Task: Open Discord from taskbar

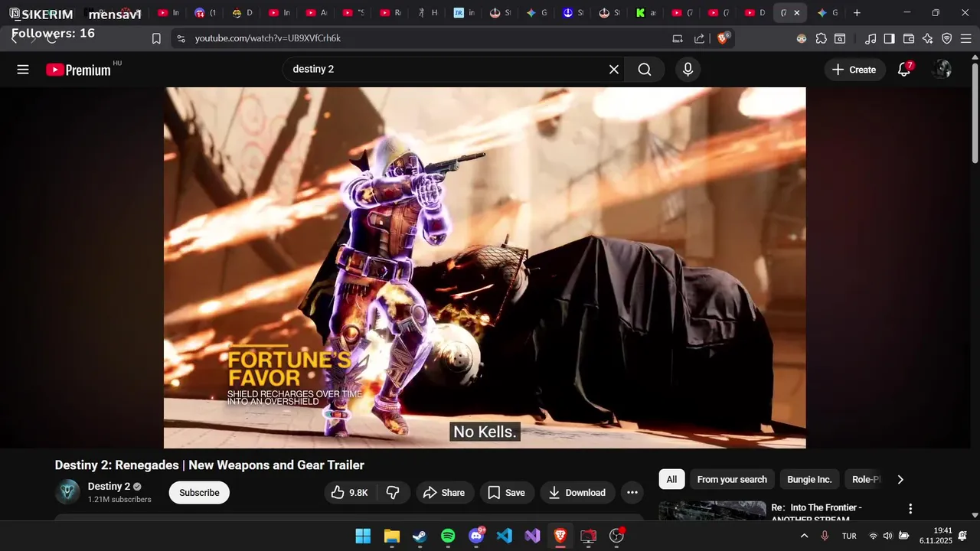Action: tap(476, 536)
